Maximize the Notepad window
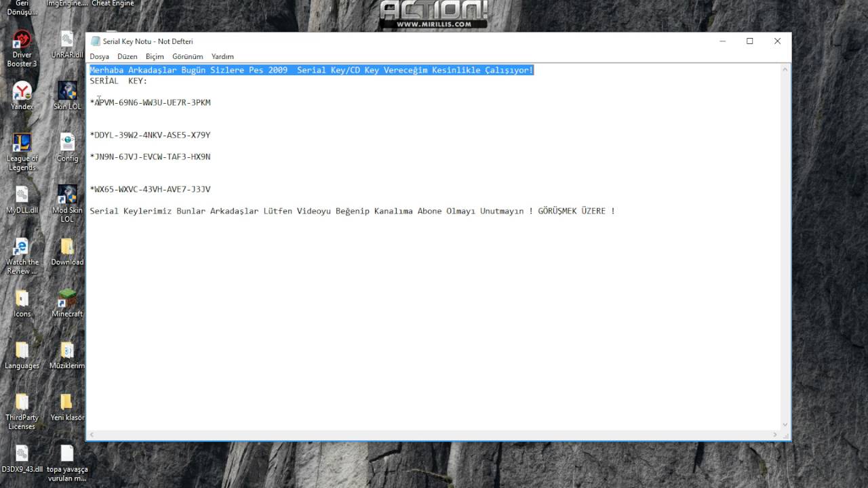868x488 pixels. point(750,41)
